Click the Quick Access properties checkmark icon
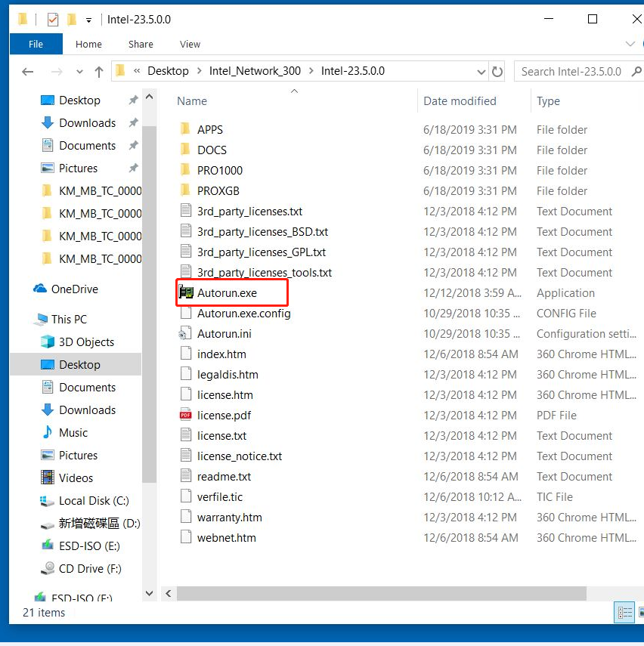This screenshot has width=644, height=646. pyautogui.click(x=53, y=20)
